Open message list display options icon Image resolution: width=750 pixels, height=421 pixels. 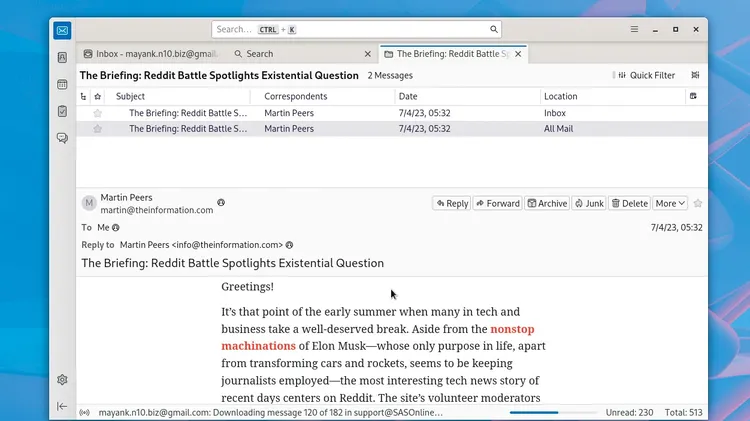pos(695,75)
